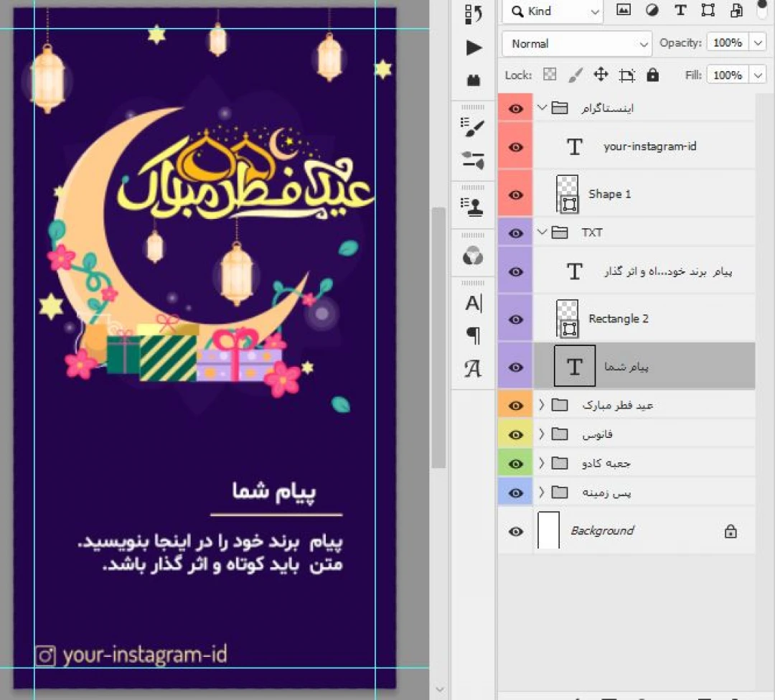
Task: Click the Rectangle 2 layer thumbnail
Action: tap(568, 319)
